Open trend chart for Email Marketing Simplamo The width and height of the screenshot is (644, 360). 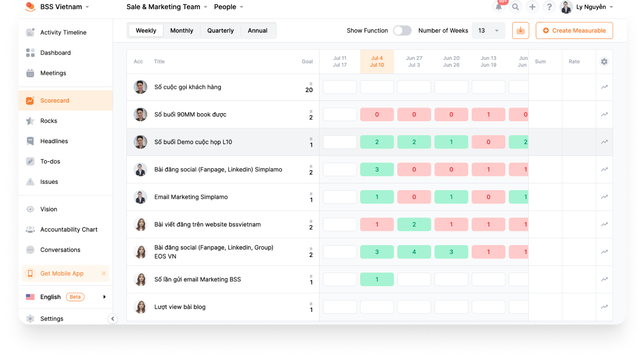coord(604,197)
